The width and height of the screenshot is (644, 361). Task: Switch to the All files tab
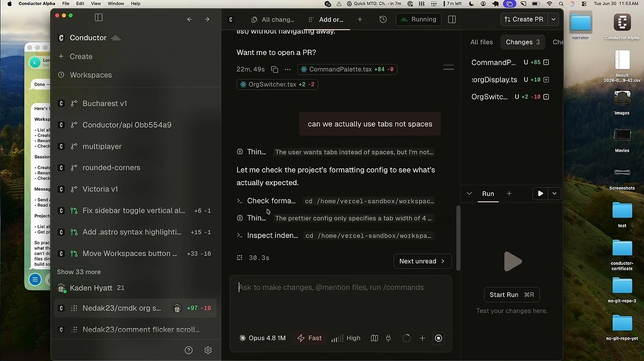482,42
